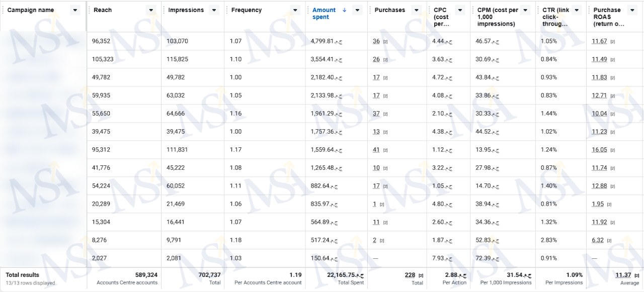Click the CPC value 7.93
The height and width of the screenshot is (292, 644).
[443, 258]
